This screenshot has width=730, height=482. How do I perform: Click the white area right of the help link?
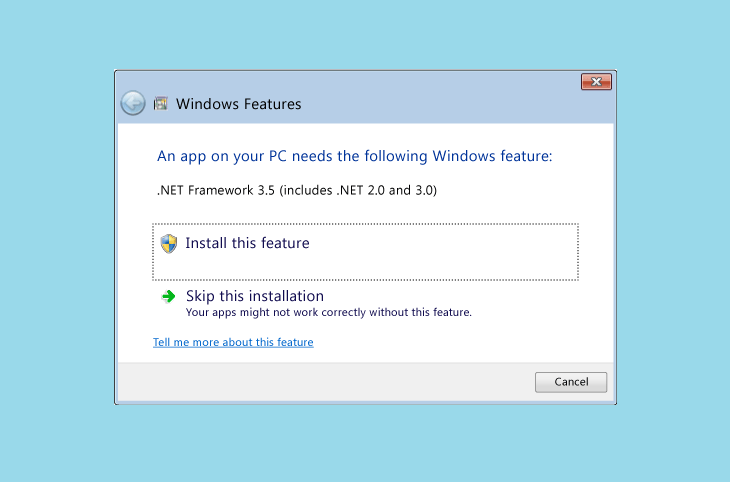[461, 342]
